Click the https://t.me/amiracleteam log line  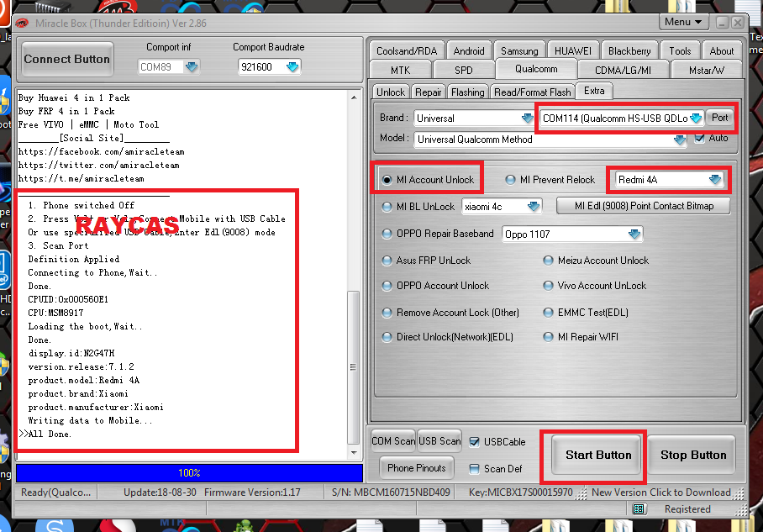tap(82, 179)
